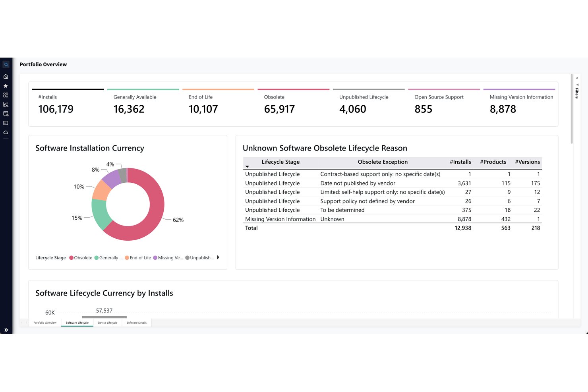Click 'Software Lifecycle Currency by Installs' title
Image resolution: width=588 pixels, height=392 pixels.
(104, 293)
